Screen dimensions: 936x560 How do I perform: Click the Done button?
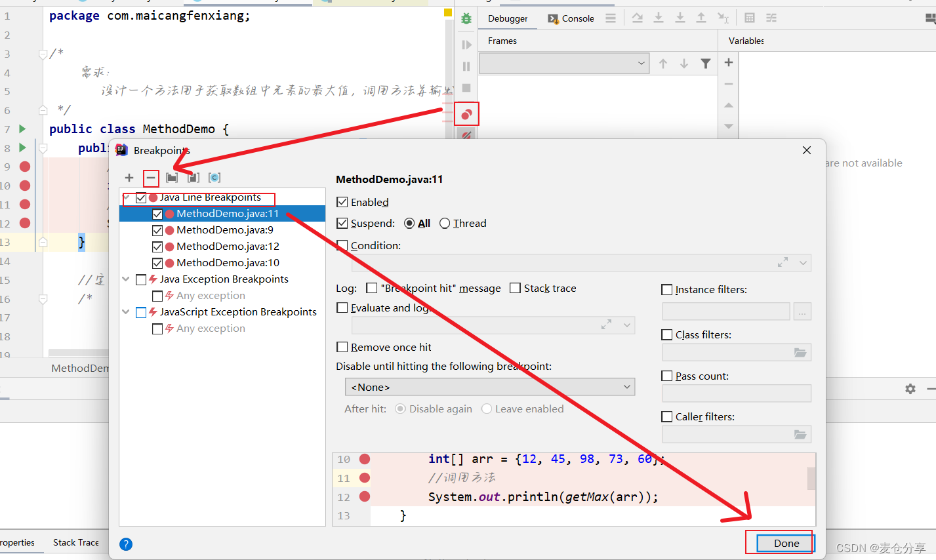pyautogui.click(x=786, y=543)
